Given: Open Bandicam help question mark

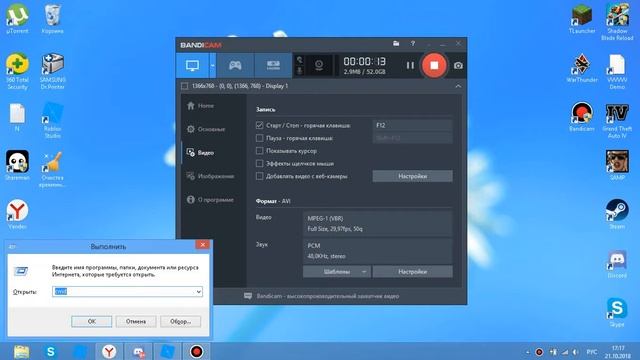Looking at the screenshot, I should click(x=413, y=43).
